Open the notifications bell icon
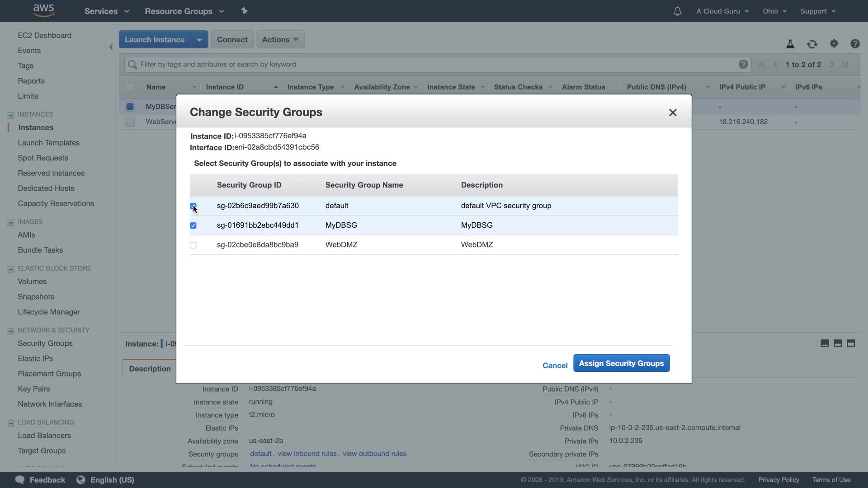This screenshot has width=868, height=488. click(677, 11)
